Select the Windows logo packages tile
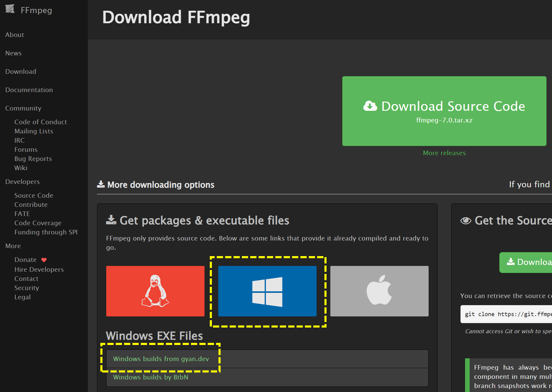The image size is (552, 392). coord(267,291)
